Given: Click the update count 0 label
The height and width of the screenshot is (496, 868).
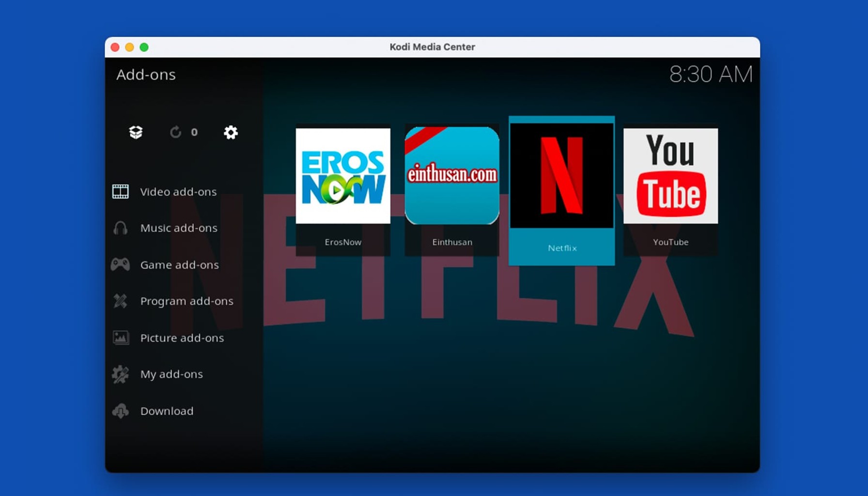Looking at the screenshot, I should (194, 132).
